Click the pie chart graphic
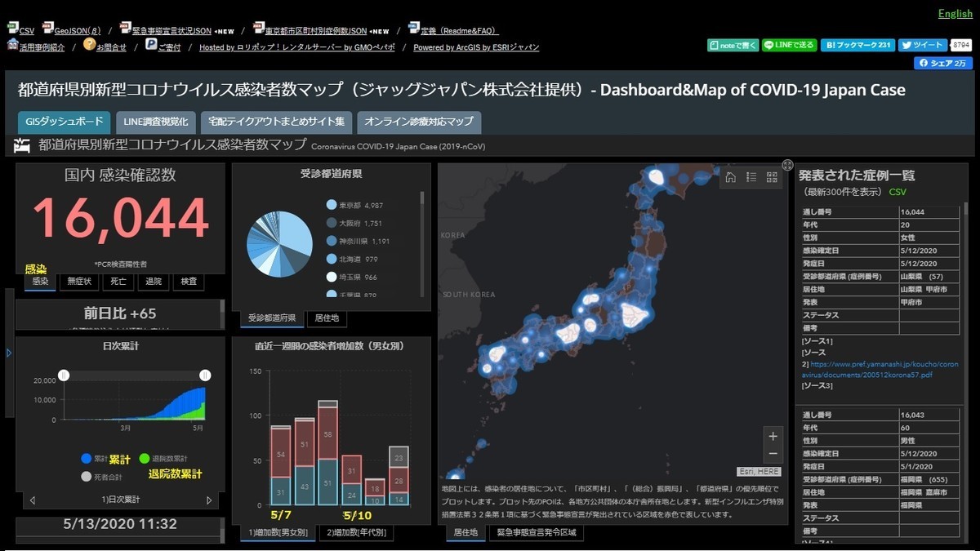The height and width of the screenshot is (551, 980). [279, 245]
